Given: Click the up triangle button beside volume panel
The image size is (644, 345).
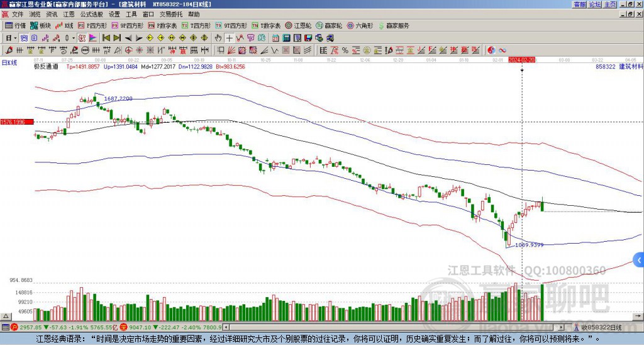Looking at the screenshot, I should tap(6, 317).
